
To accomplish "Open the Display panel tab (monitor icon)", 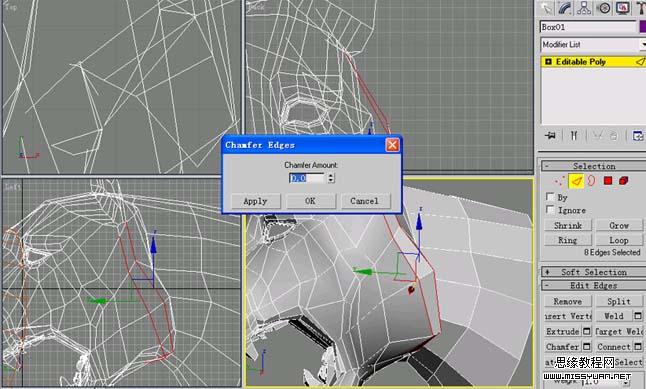I will tap(623, 8).
